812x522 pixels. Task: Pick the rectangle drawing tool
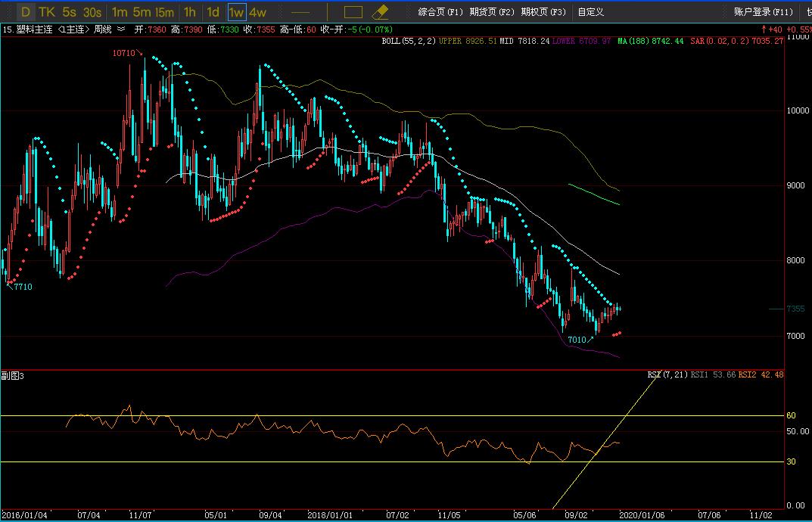click(353, 12)
